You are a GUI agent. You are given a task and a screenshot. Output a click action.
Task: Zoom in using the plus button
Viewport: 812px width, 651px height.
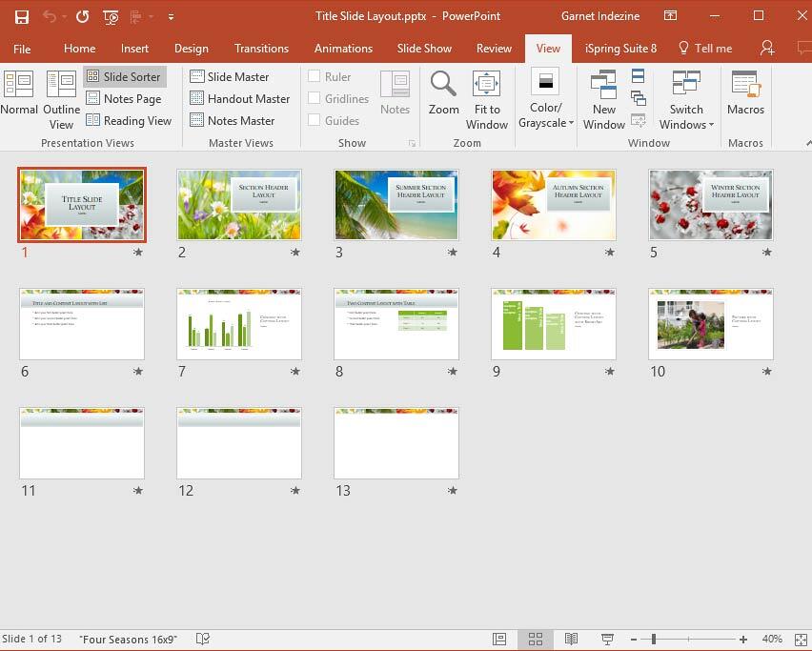click(742, 640)
